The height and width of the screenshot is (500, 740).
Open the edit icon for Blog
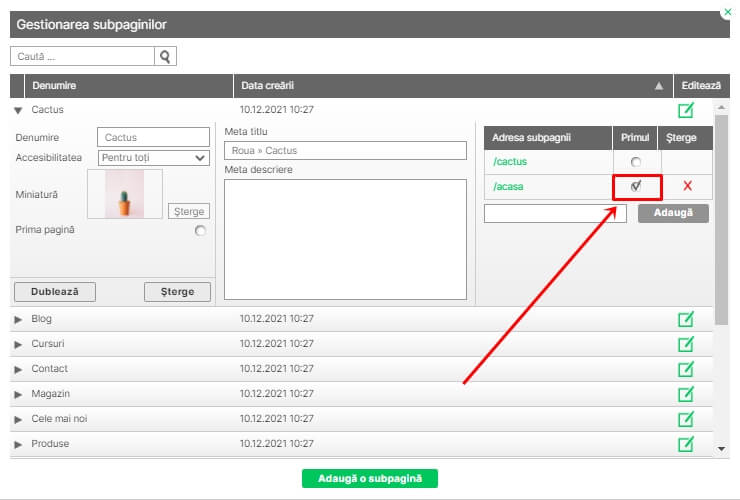(686, 319)
